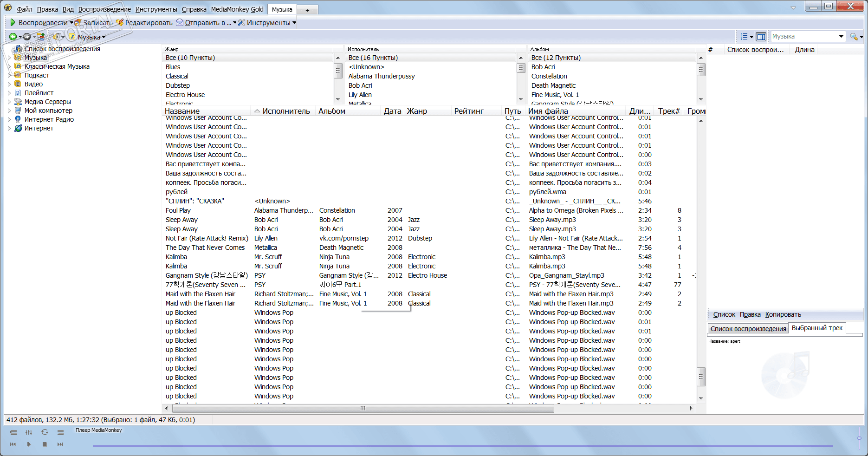The height and width of the screenshot is (456, 868).
Task: Select the Интернет tree node
Action: coord(39,128)
